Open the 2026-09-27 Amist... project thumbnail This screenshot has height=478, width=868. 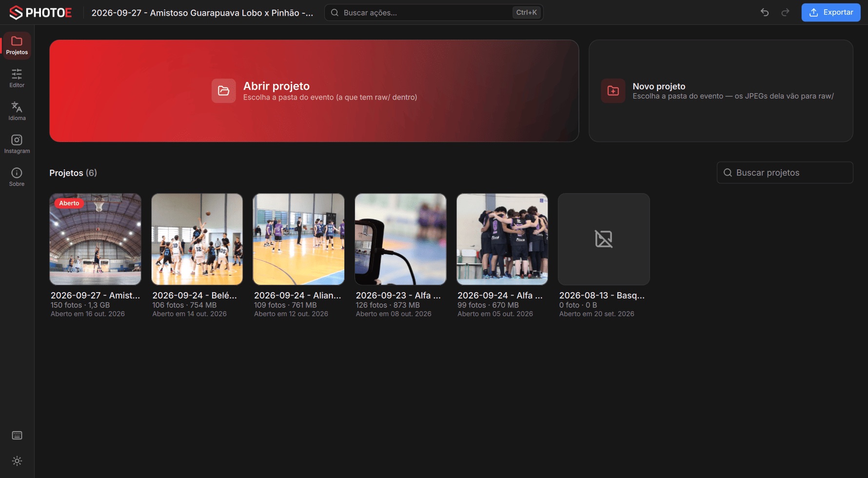coord(95,239)
